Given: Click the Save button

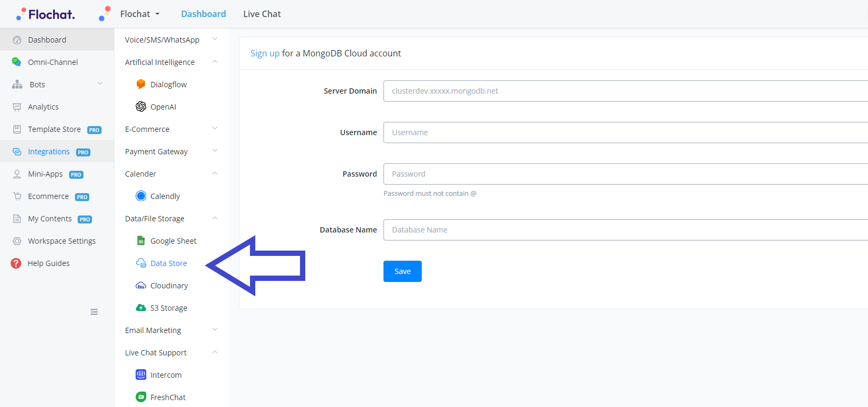Looking at the screenshot, I should [402, 271].
